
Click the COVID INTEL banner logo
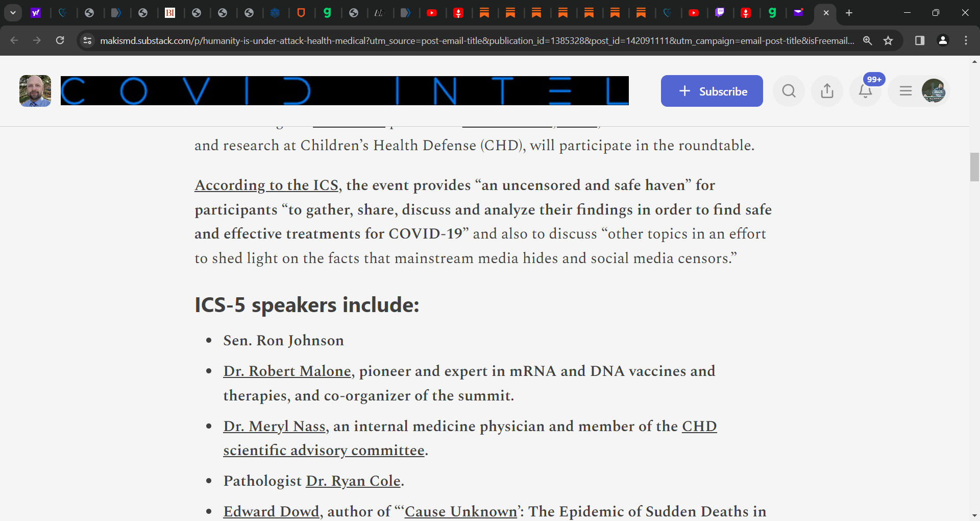[345, 91]
